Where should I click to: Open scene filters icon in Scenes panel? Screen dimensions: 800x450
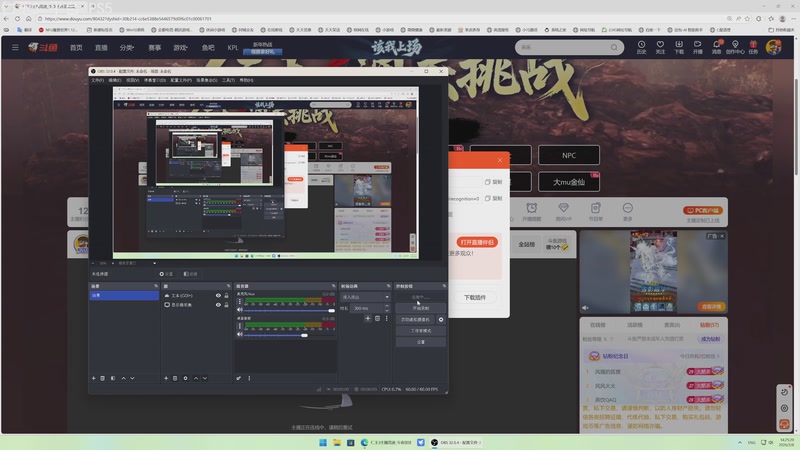coord(113,378)
